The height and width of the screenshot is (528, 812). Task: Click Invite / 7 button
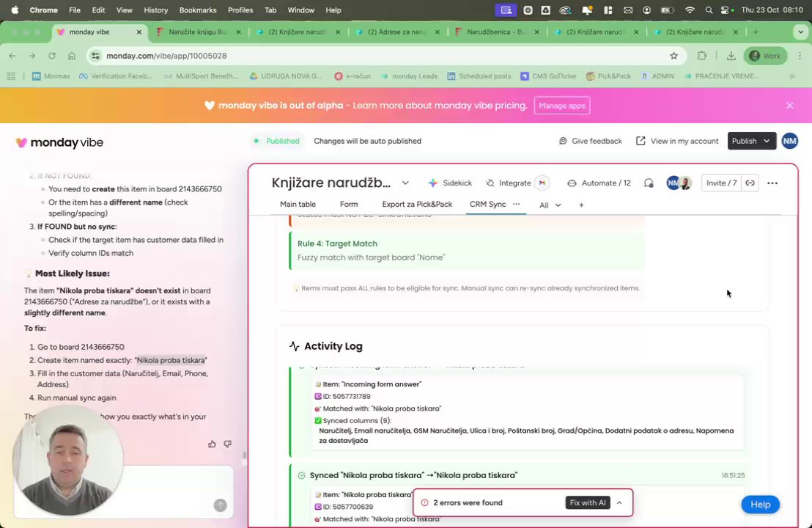point(721,183)
